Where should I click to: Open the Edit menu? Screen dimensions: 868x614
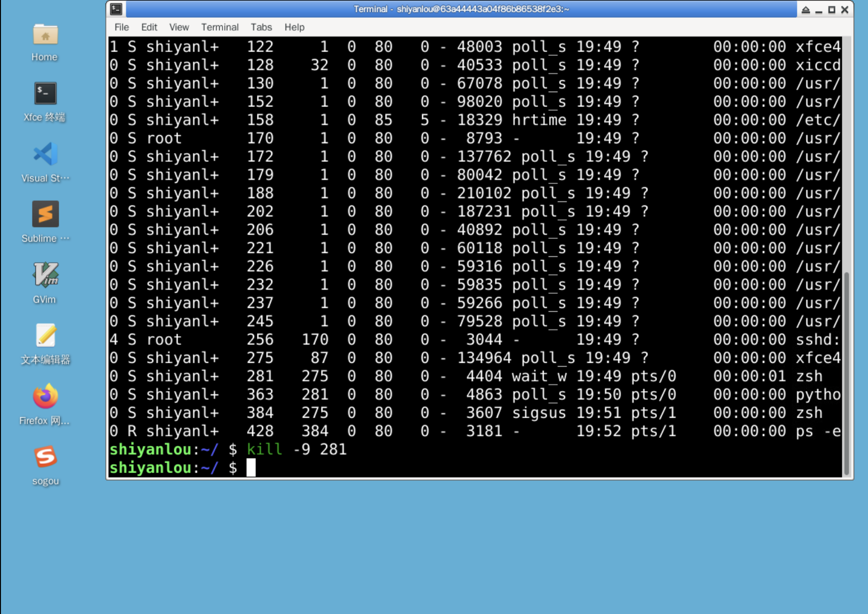click(149, 27)
